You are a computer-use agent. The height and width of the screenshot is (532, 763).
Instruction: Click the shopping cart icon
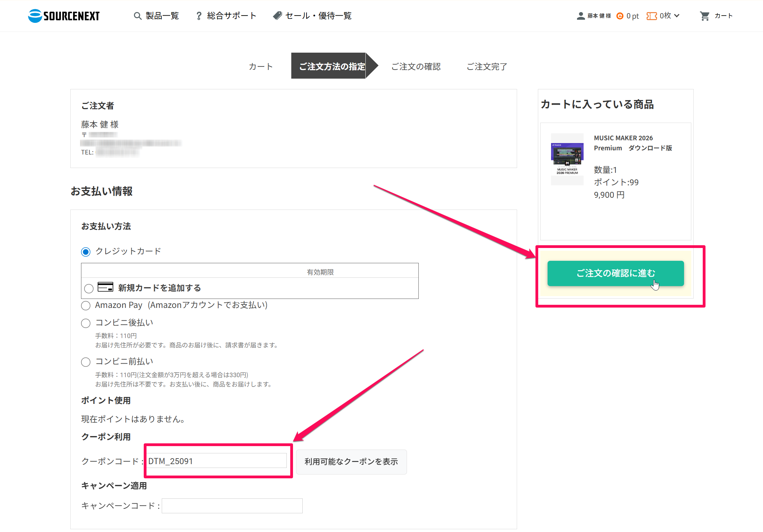pyautogui.click(x=704, y=16)
